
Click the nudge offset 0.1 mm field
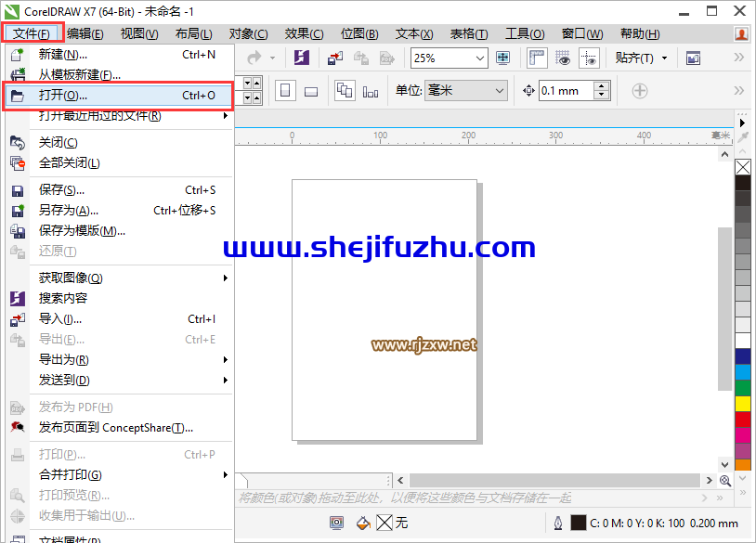point(567,91)
